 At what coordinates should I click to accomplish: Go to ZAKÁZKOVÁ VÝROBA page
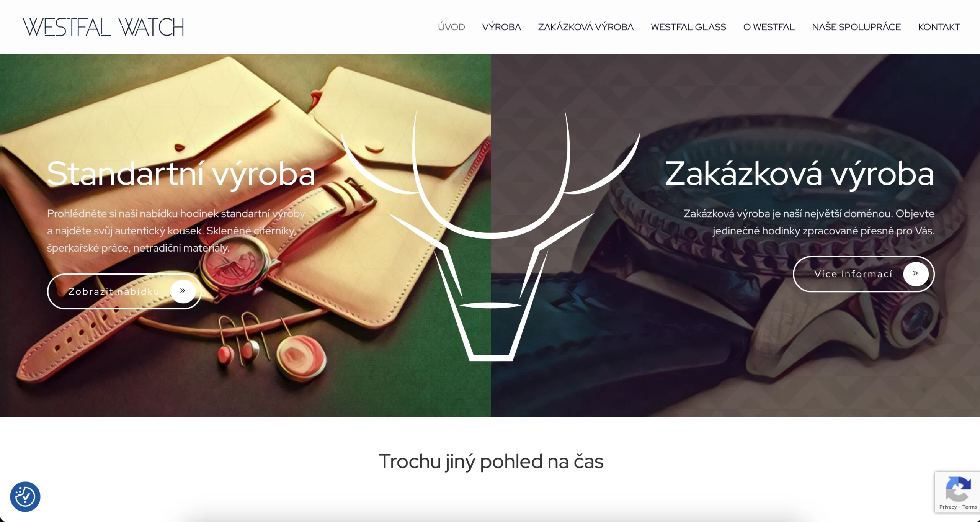586,27
